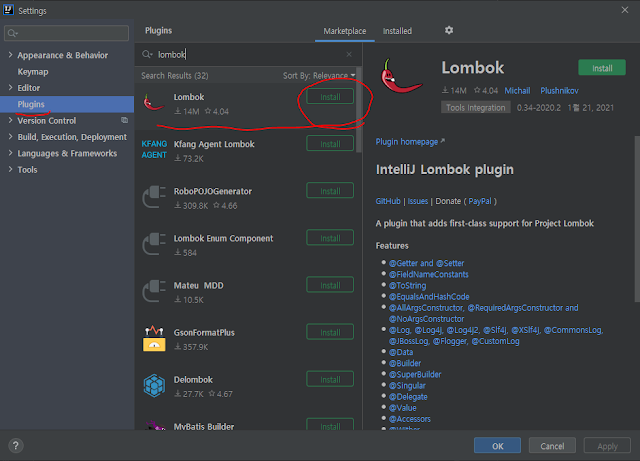Click the OK button
The height and width of the screenshot is (461, 640).
497,445
